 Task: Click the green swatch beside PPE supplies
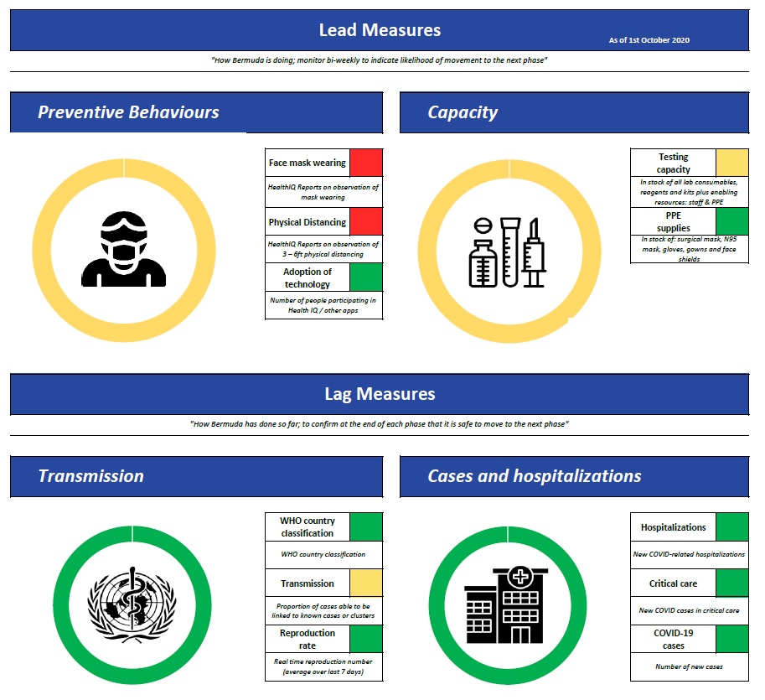[731, 221]
